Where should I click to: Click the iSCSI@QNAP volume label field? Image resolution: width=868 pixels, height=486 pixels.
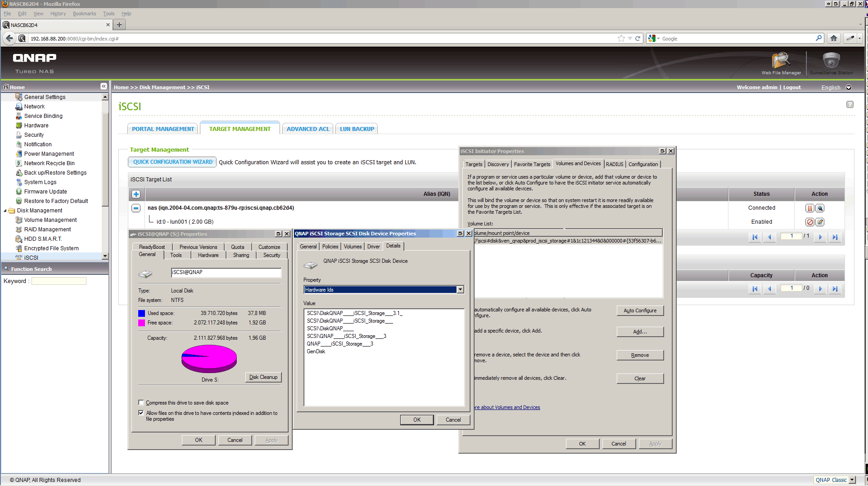tap(226, 273)
